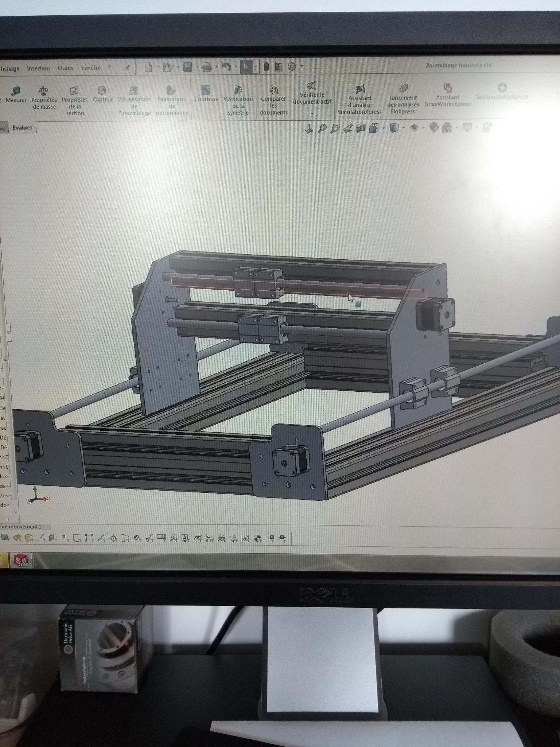Open Propriétés de la section

point(75,101)
